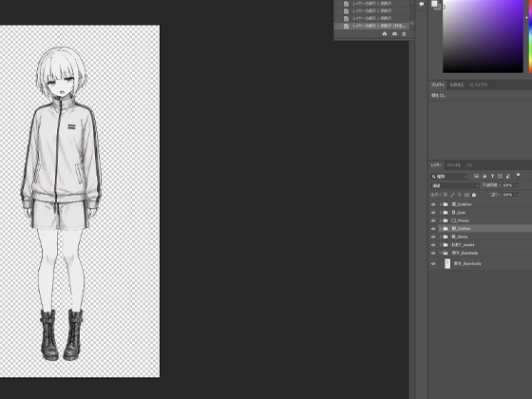Click the open folder icon of the Basebody group
Screen dimensions: 532x399
[446, 253]
